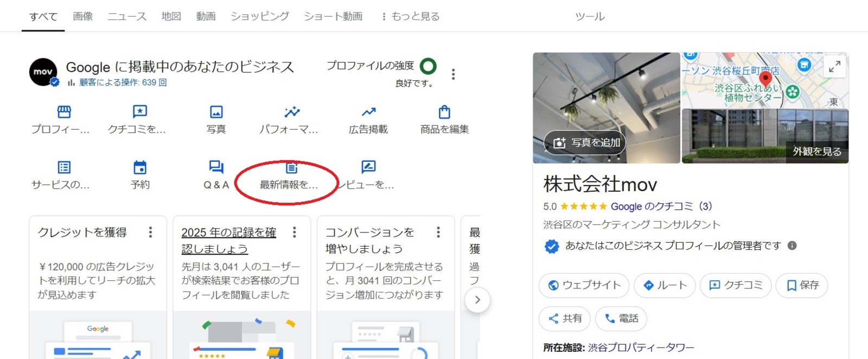868x359 pixels.
Task: Click the 株式会社mov business name heading
Action: pos(600,185)
